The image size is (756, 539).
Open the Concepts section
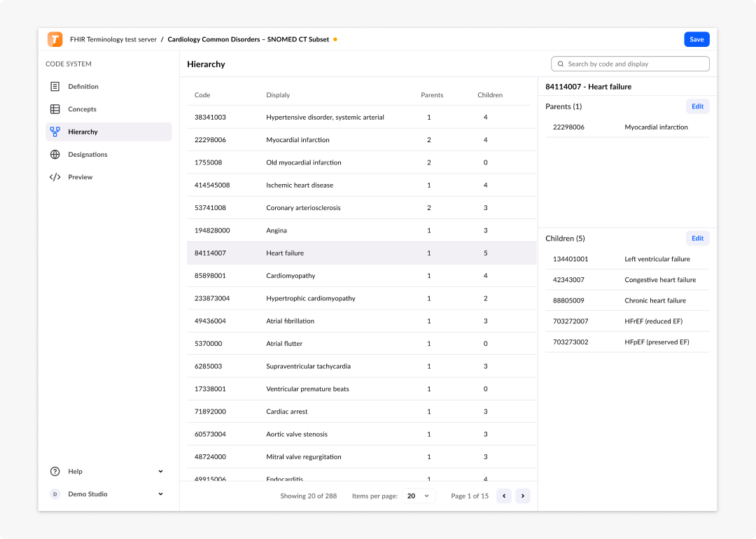[108, 109]
